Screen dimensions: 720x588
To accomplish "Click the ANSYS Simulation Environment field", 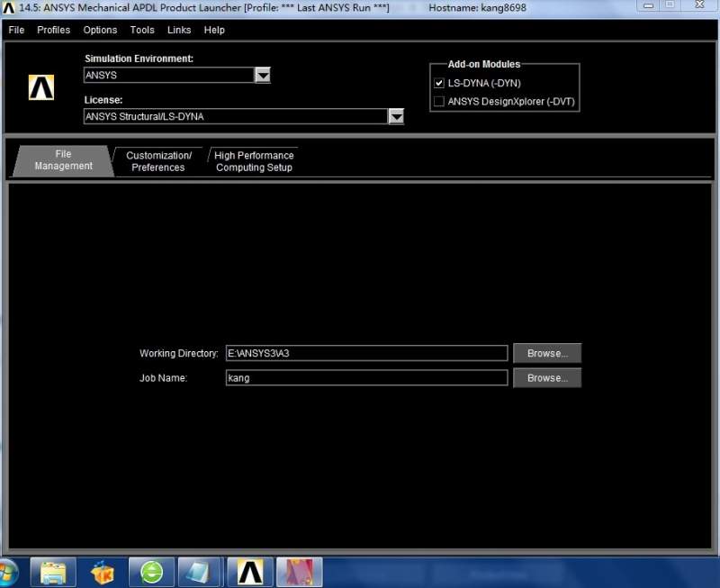I will [x=169, y=76].
